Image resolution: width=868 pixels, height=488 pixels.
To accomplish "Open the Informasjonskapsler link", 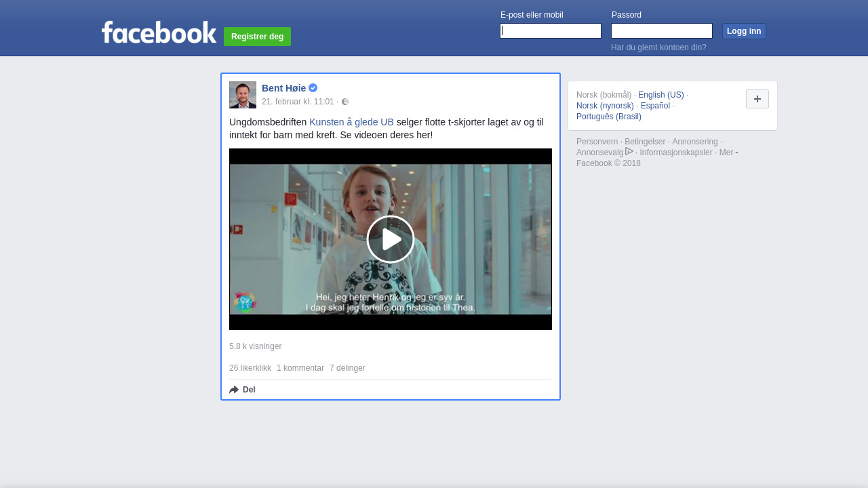I will (x=676, y=152).
